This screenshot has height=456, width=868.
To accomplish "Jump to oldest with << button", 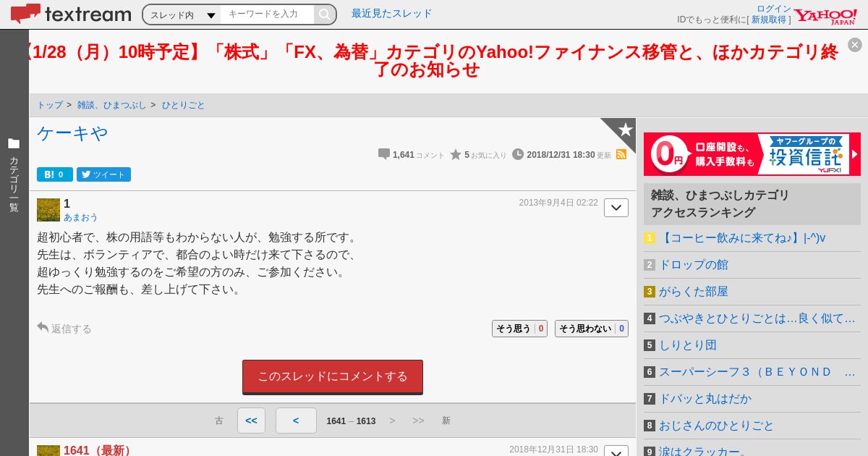I will (x=251, y=421).
